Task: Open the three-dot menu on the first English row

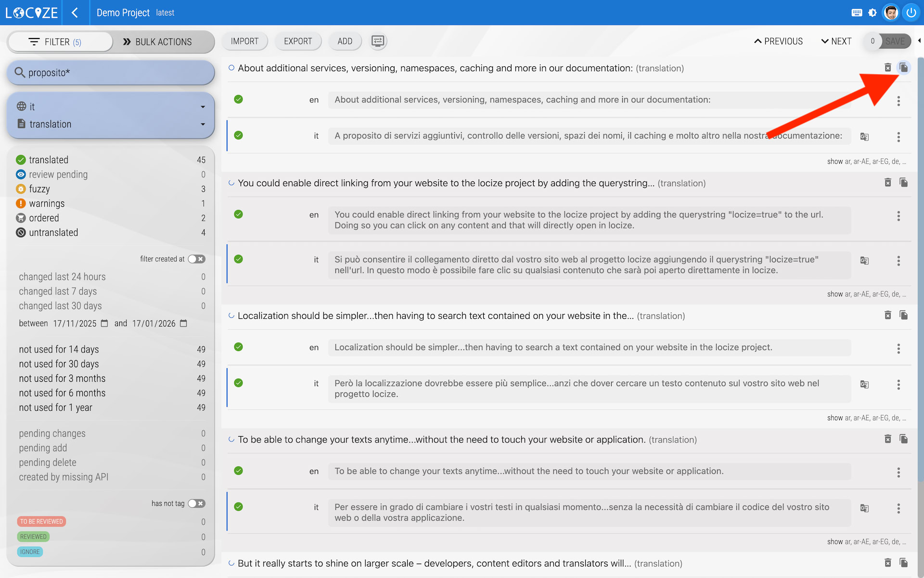Action: [x=898, y=101]
